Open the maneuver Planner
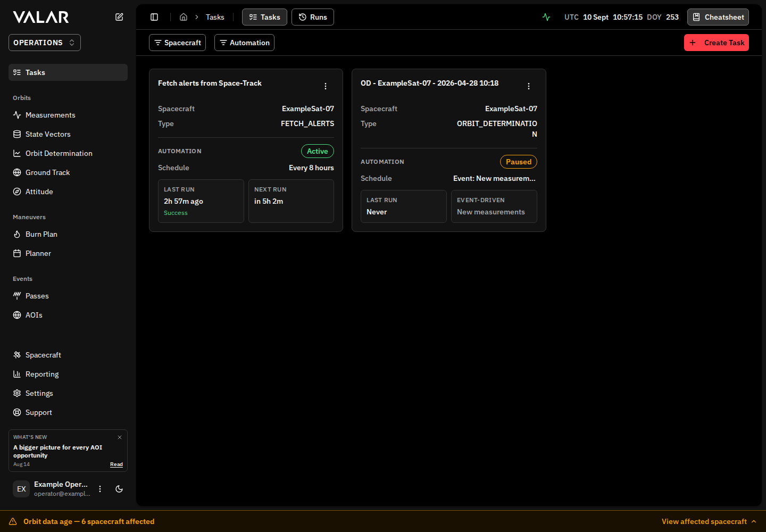This screenshot has height=532, width=766. tap(68, 253)
